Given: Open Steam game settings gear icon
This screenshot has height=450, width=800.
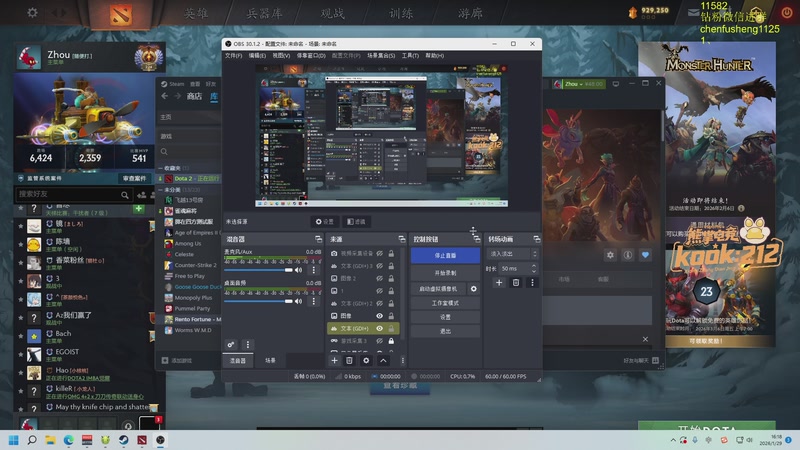Looking at the screenshot, I should [x=610, y=255].
